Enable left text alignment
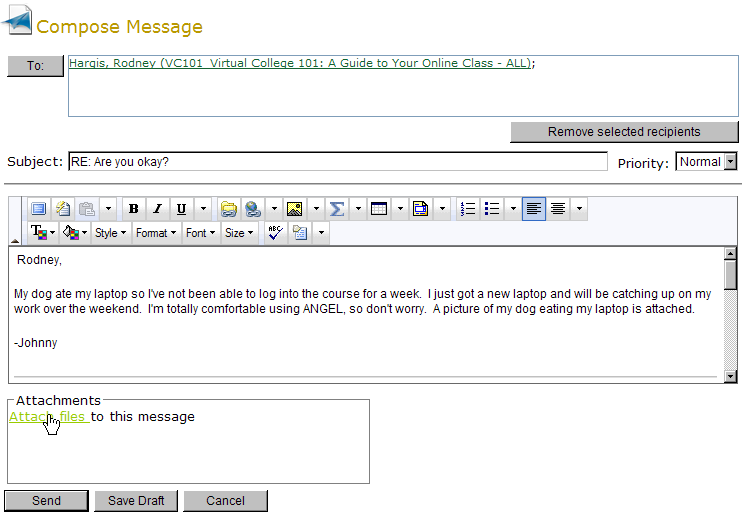Image resolution: width=744 pixels, height=516 pixels. coord(534,209)
